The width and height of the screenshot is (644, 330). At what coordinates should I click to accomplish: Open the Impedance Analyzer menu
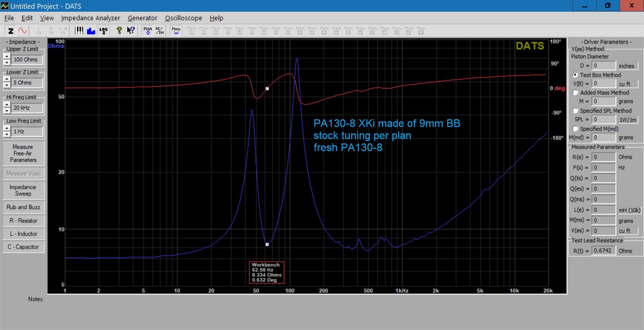click(x=91, y=18)
